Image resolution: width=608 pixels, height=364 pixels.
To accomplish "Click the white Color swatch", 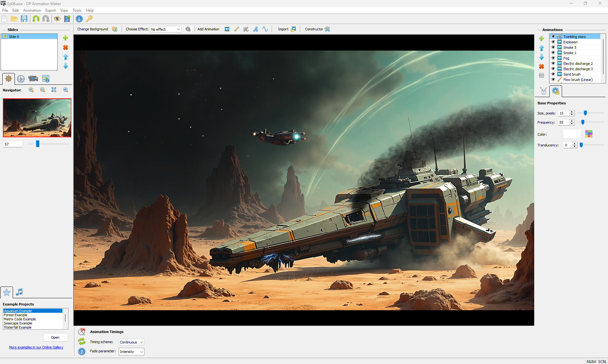I will tap(572, 134).
